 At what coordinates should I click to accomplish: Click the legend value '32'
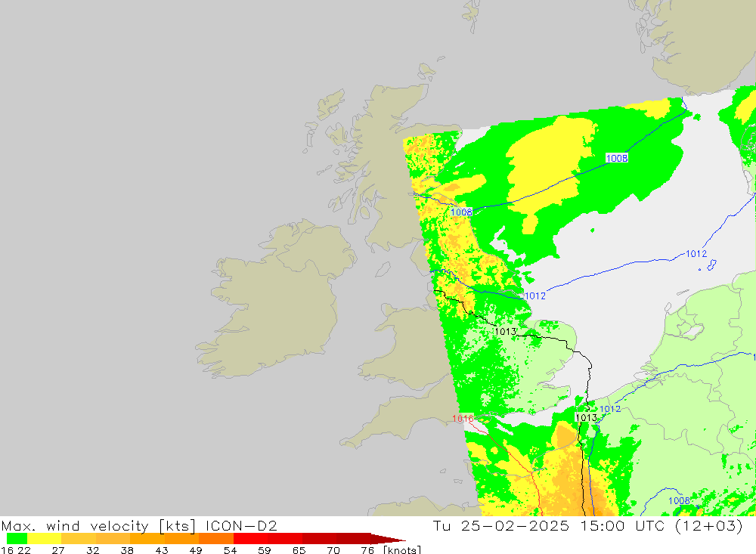(x=92, y=550)
